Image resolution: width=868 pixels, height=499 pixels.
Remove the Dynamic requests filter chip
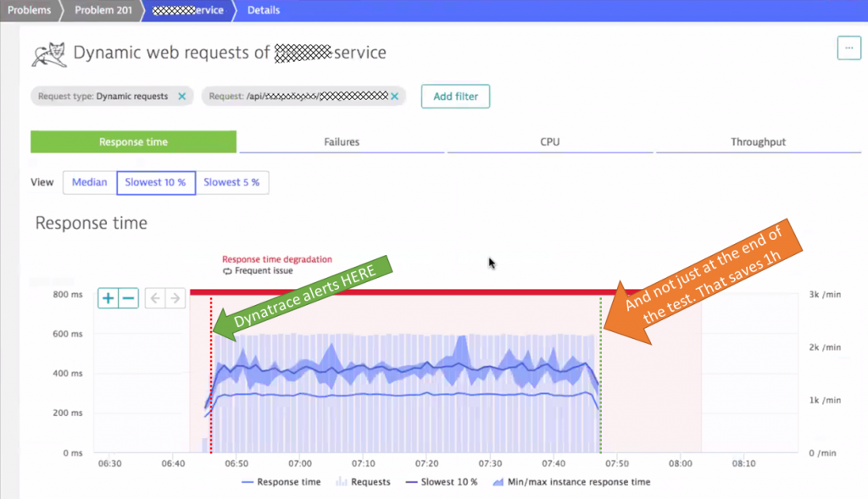point(181,97)
